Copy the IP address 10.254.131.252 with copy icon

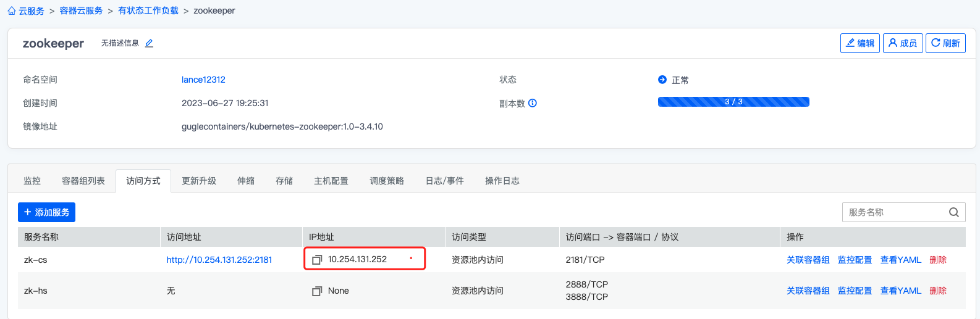(x=317, y=260)
